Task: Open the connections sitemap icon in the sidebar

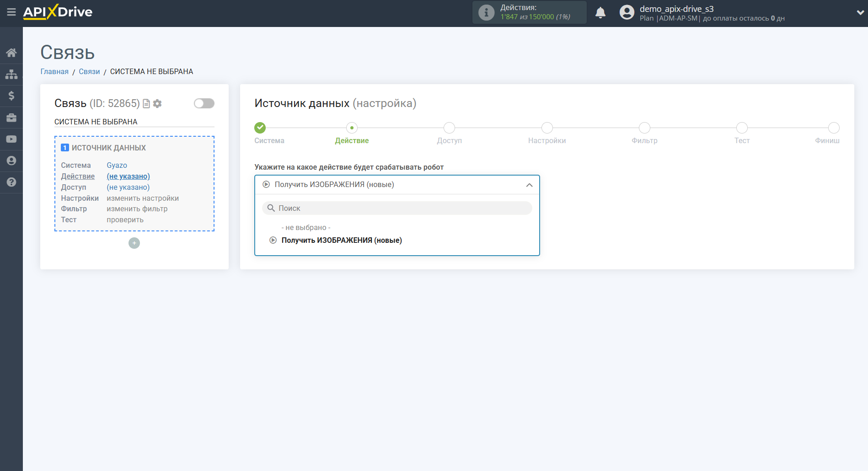Action: (x=11, y=74)
